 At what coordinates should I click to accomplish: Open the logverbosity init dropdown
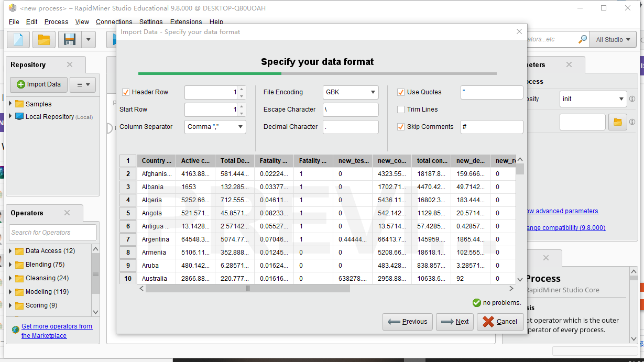pyautogui.click(x=593, y=98)
